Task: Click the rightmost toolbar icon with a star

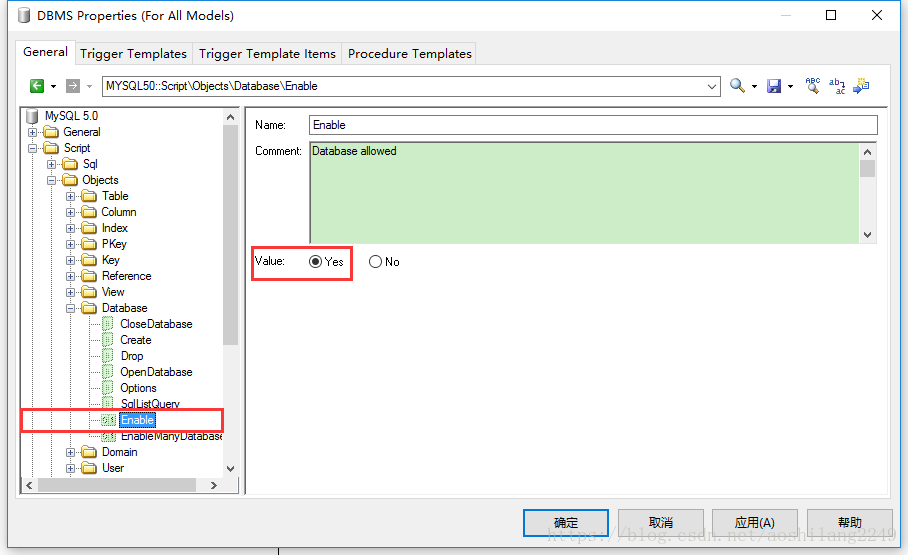Action: click(861, 86)
